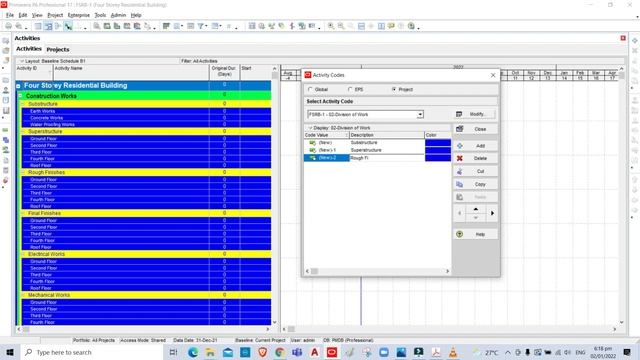Collapse the Substructure group band
This screenshot has height=360, width=640.
[x=23, y=104]
